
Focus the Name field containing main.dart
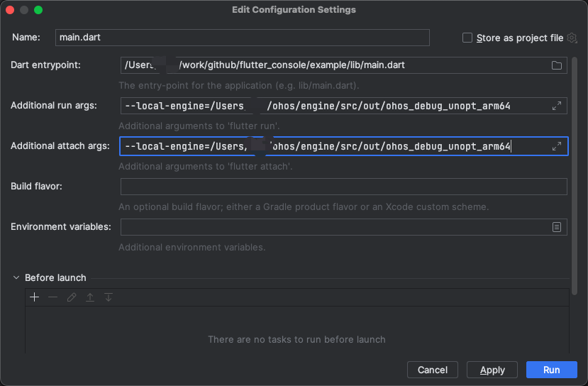243,38
